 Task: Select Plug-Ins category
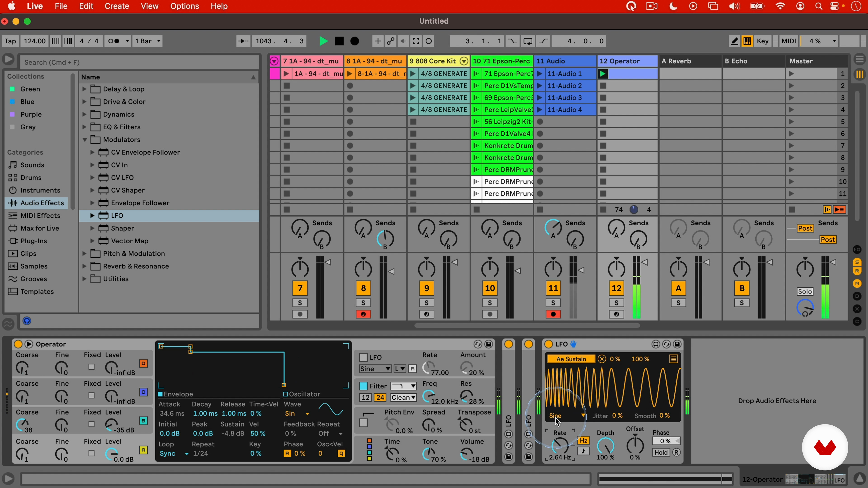click(x=34, y=241)
